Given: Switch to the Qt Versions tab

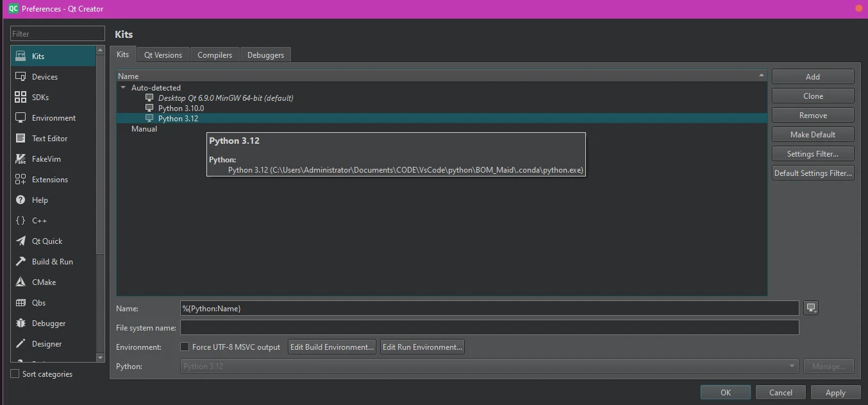Looking at the screenshot, I should tap(163, 55).
